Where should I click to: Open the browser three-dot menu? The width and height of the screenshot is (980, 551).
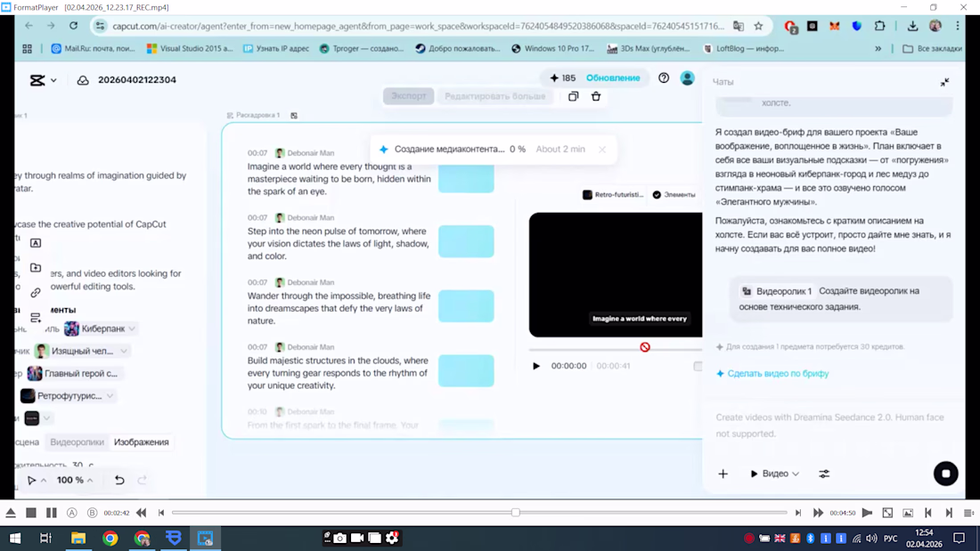coord(958,26)
